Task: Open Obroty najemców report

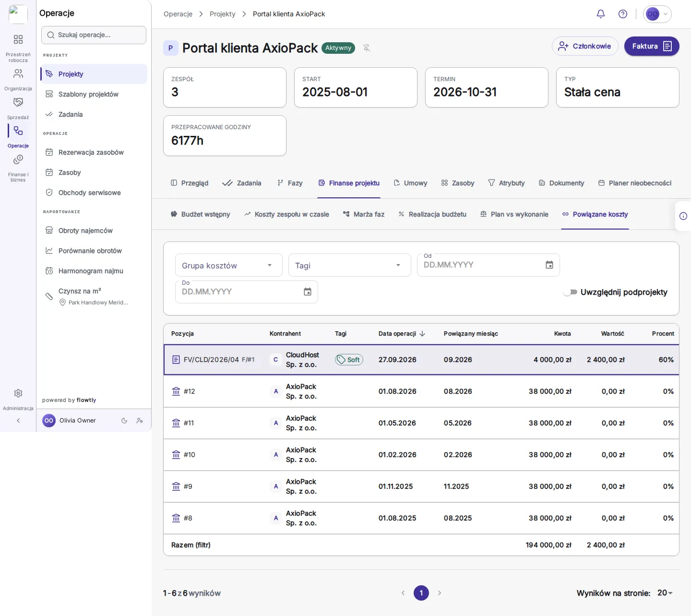Action: (x=94, y=230)
